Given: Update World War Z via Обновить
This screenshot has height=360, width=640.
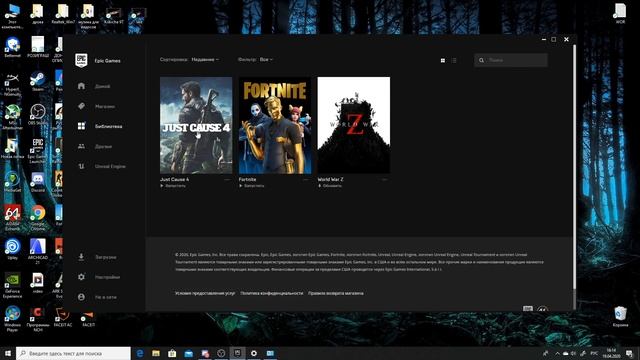Looking at the screenshot, I should pos(330,186).
